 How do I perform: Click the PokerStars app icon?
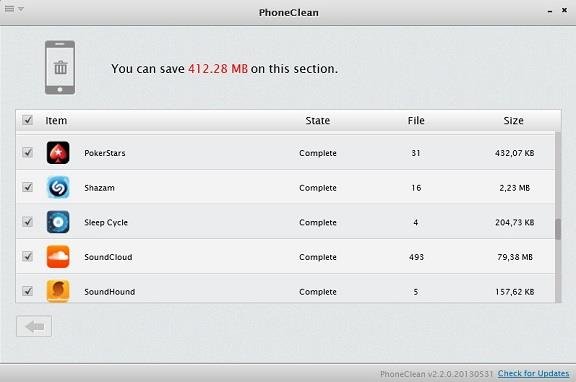click(x=58, y=152)
